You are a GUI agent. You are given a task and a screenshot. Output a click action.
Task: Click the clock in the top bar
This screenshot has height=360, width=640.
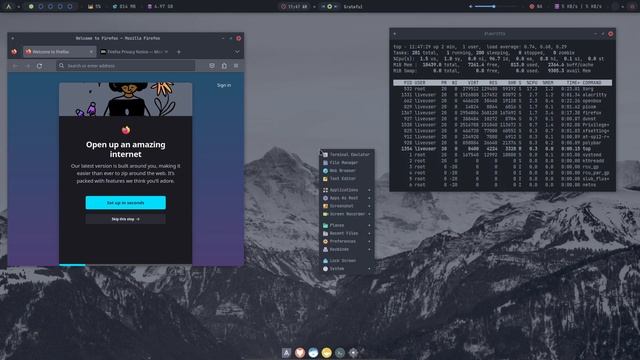294,7
